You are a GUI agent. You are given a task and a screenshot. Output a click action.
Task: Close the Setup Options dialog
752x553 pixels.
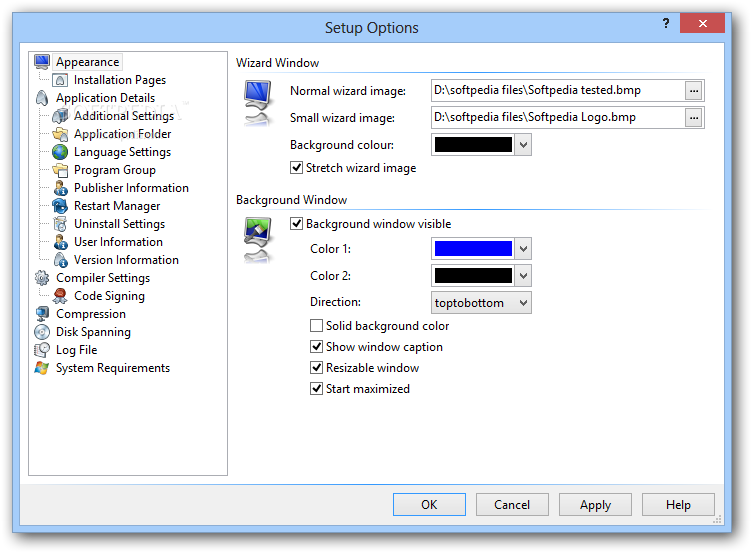pos(702,23)
